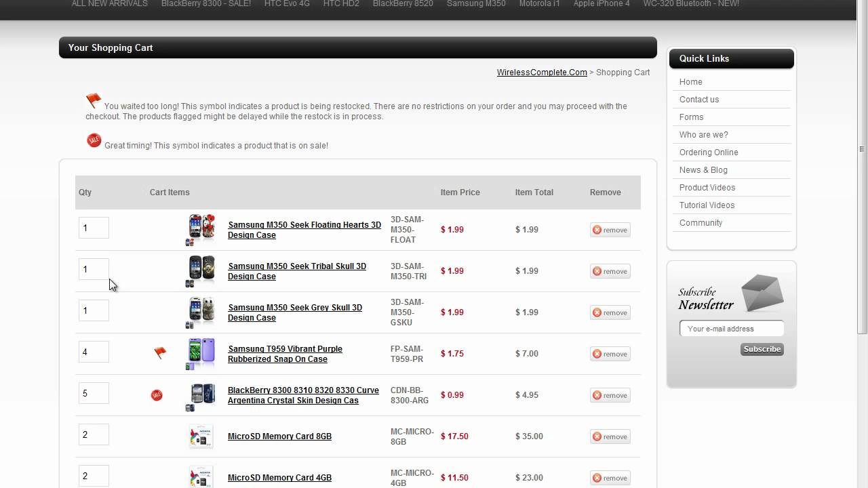The width and height of the screenshot is (868, 488).
Task: Open Samsung T959 Vibrant Purple case link
Action: point(285,354)
